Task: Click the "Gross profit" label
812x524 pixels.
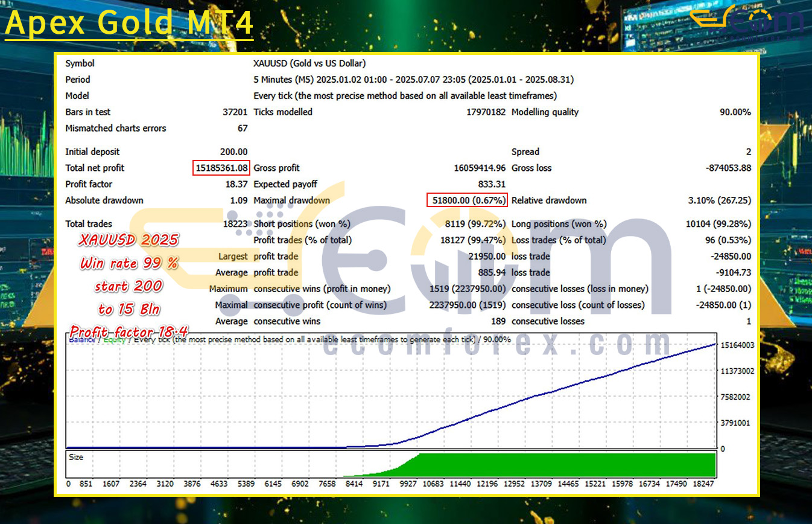Action: point(277,168)
